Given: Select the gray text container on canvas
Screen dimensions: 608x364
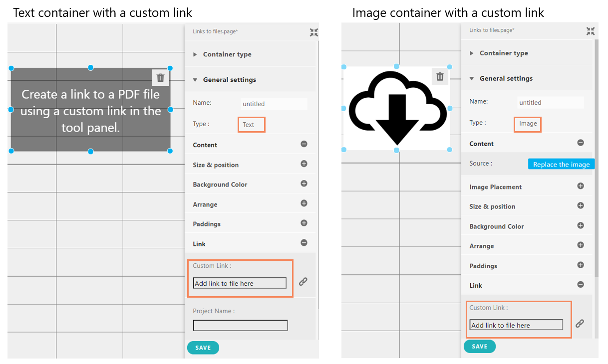Looking at the screenshot, I should pyautogui.click(x=90, y=110).
